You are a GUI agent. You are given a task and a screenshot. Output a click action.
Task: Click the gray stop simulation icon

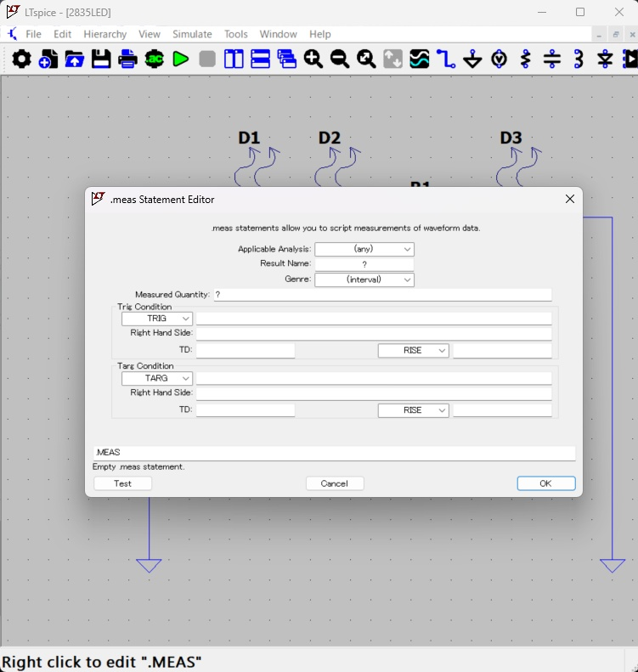tap(207, 59)
